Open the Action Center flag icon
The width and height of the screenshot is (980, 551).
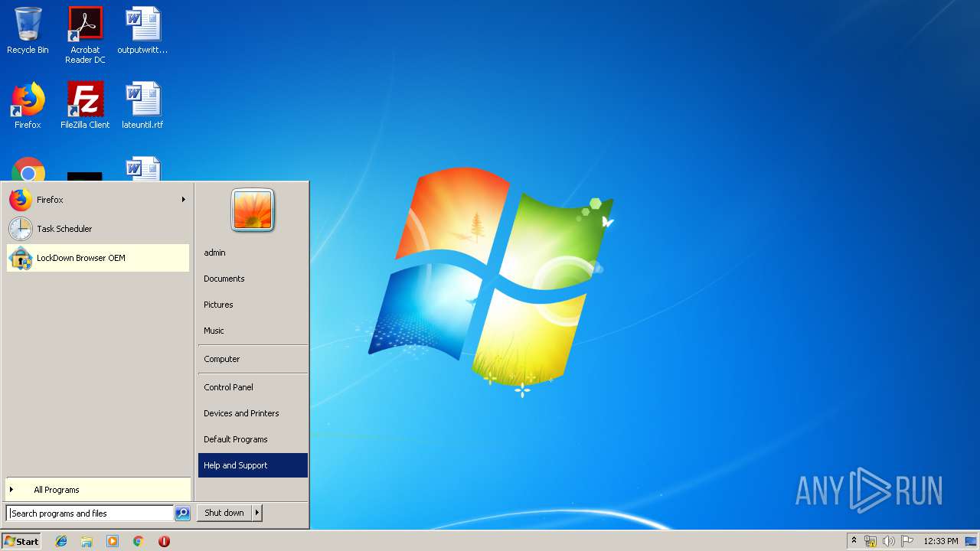click(907, 541)
